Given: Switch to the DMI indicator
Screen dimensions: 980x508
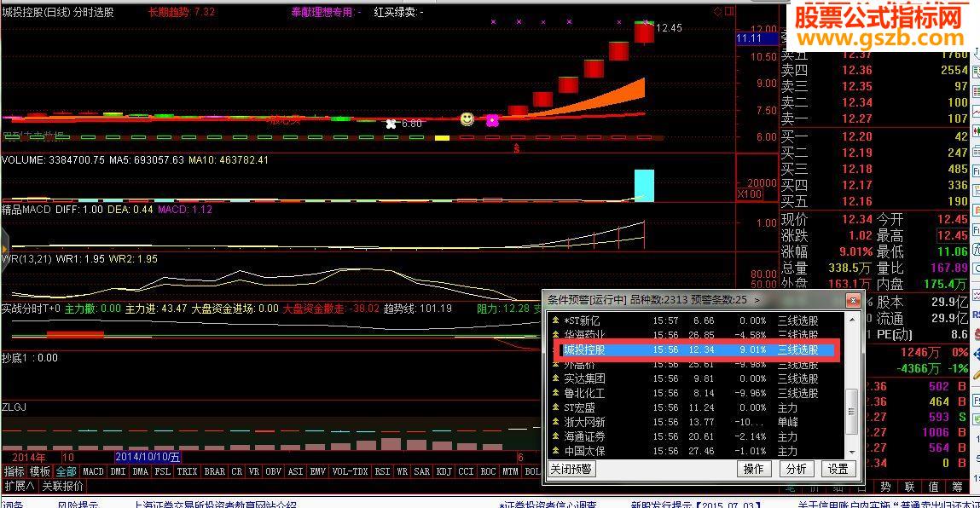Looking at the screenshot, I should pos(118,471).
